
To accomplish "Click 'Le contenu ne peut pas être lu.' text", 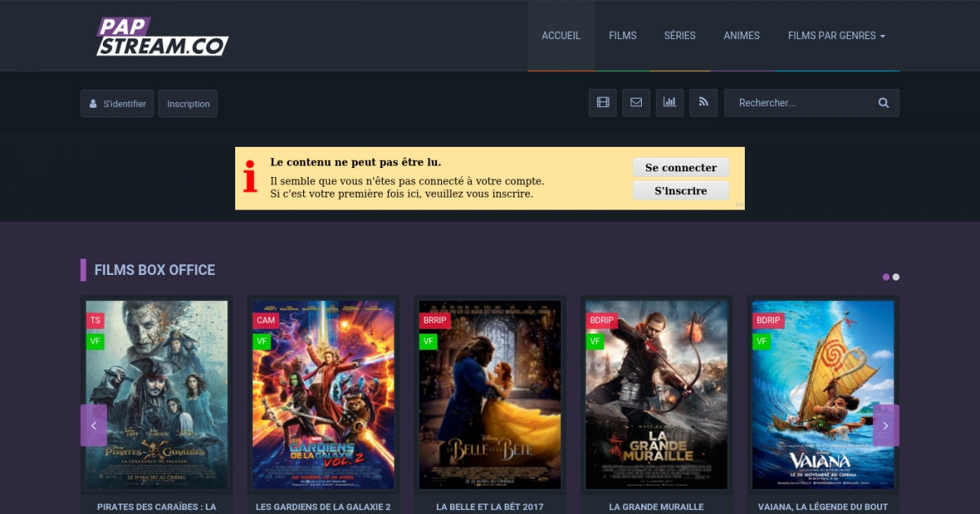I will pyautogui.click(x=356, y=162).
